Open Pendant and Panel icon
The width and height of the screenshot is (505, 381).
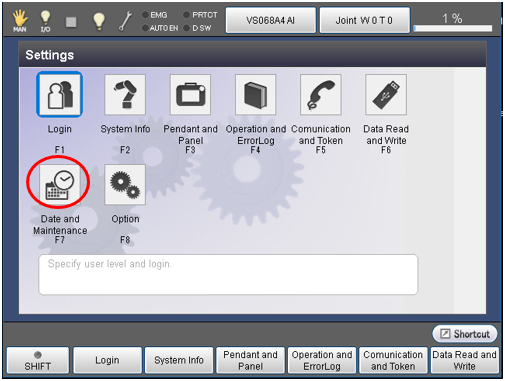pyautogui.click(x=190, y=95)
